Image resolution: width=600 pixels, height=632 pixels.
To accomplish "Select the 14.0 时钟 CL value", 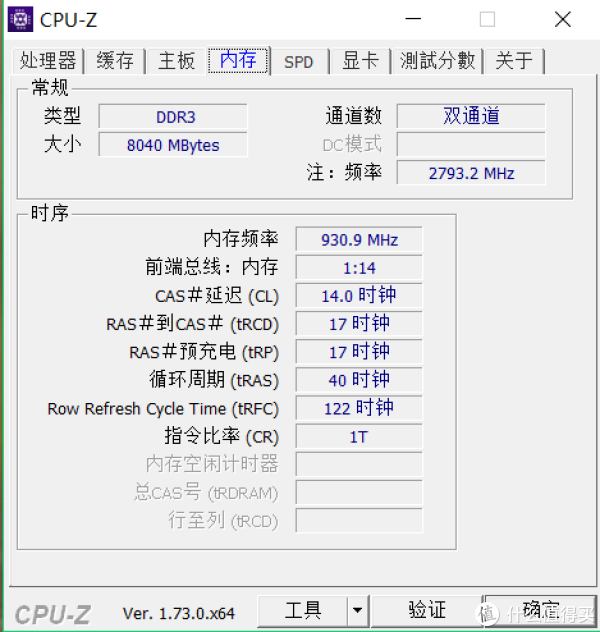I will pos(359,296).
